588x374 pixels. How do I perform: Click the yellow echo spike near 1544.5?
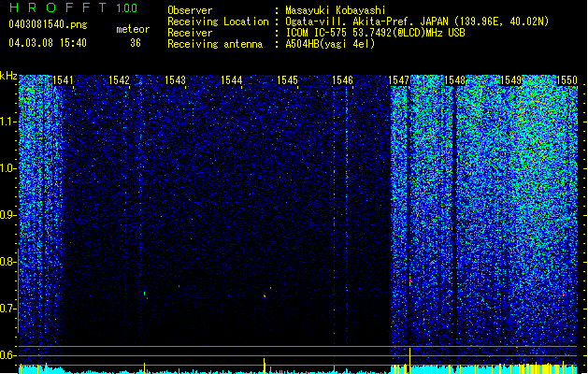point(265,366)
